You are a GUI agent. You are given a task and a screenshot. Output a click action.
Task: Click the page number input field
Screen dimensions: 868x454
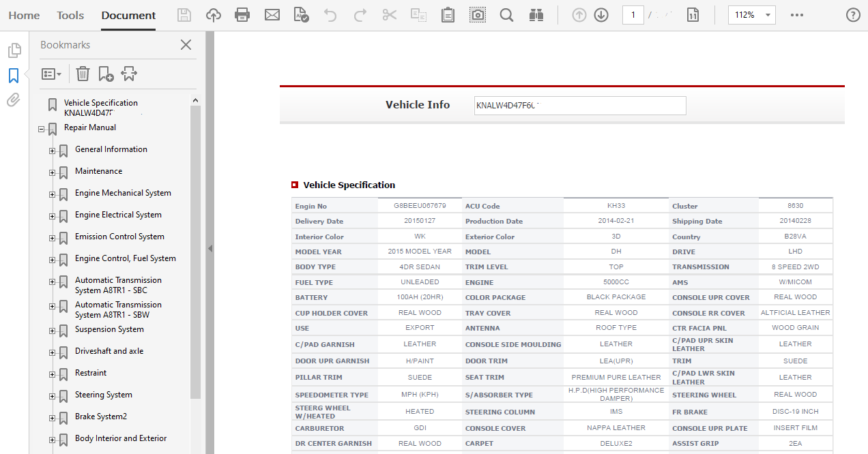pyautogui.click(x=633, y=15)
